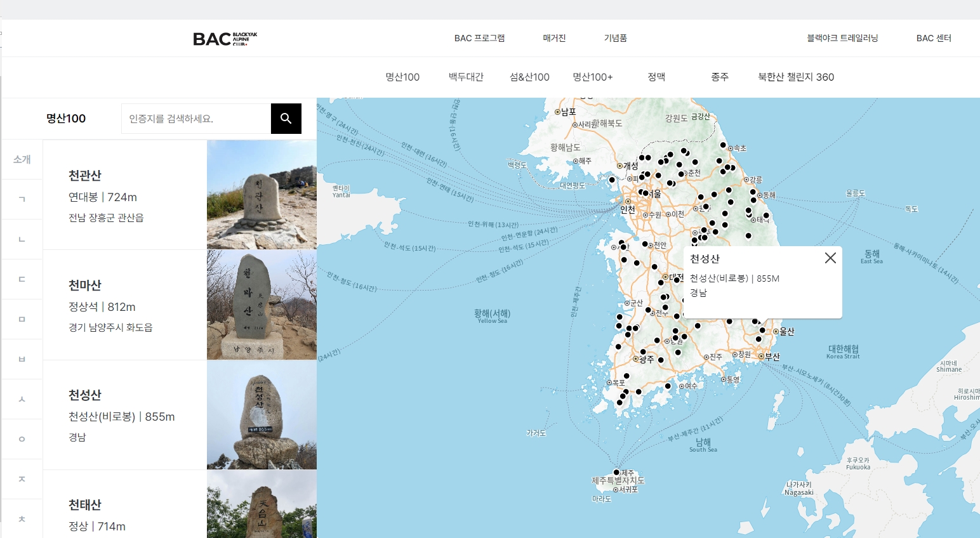The height and width of the screenshot is (538, 980).
Task: Select the 명산100 tab
Action: [402, 77]
